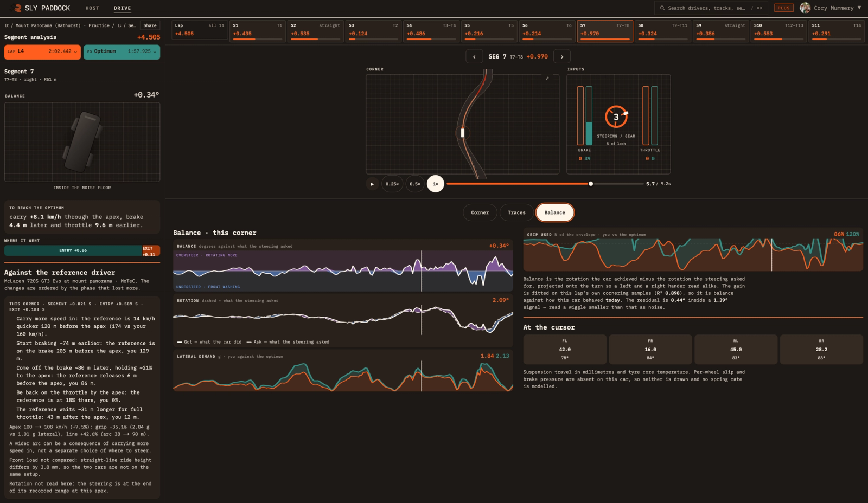Set playback speed to 0.25×
The width and height of the screenshot is (868, 503).
click(x=392, y=184)
